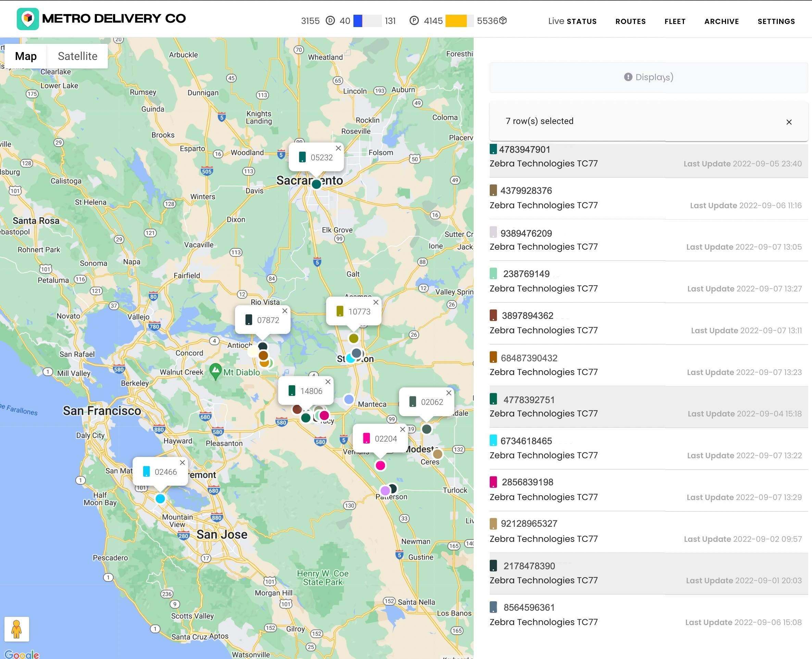Click the Displays) alert button

point(648,77)
